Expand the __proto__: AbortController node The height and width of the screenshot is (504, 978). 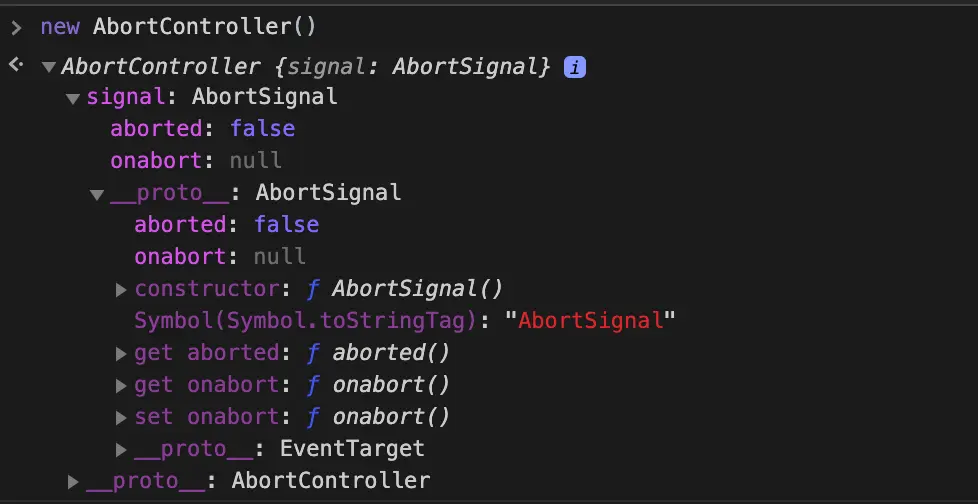[x=73, y=482]
